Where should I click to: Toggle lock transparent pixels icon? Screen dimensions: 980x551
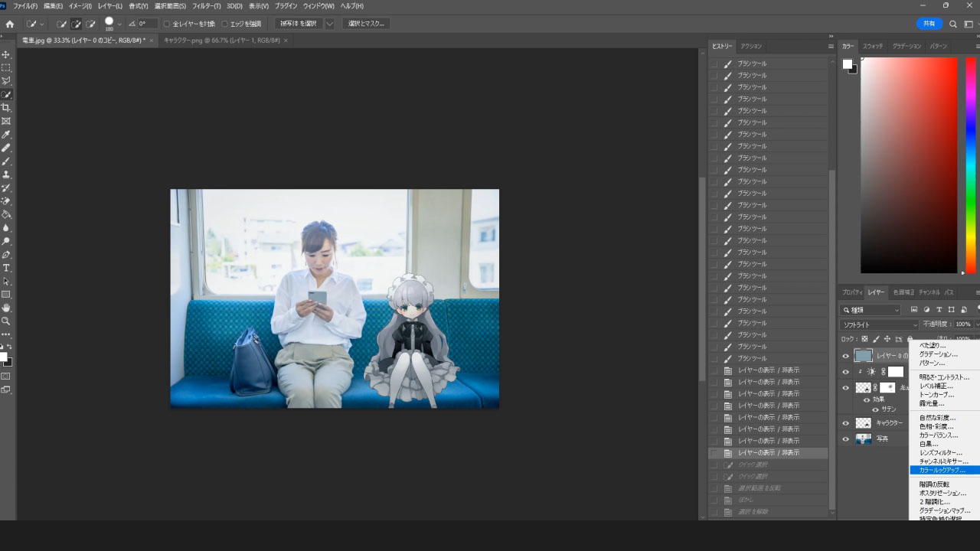pos(864,338)
